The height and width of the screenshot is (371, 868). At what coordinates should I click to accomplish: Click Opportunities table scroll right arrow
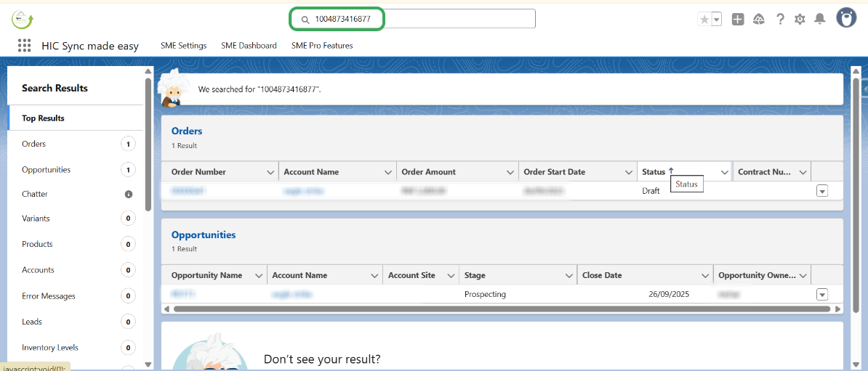coord(837,309)
